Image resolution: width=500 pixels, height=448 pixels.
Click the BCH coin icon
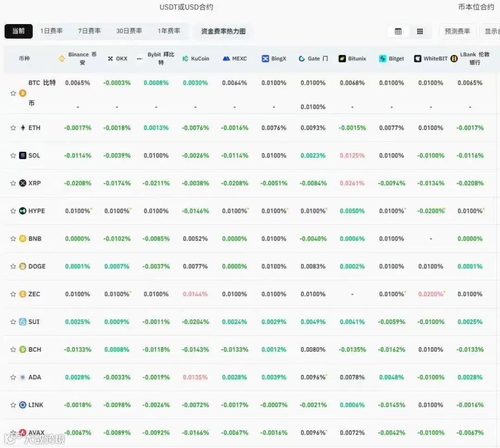coord(23,350)
